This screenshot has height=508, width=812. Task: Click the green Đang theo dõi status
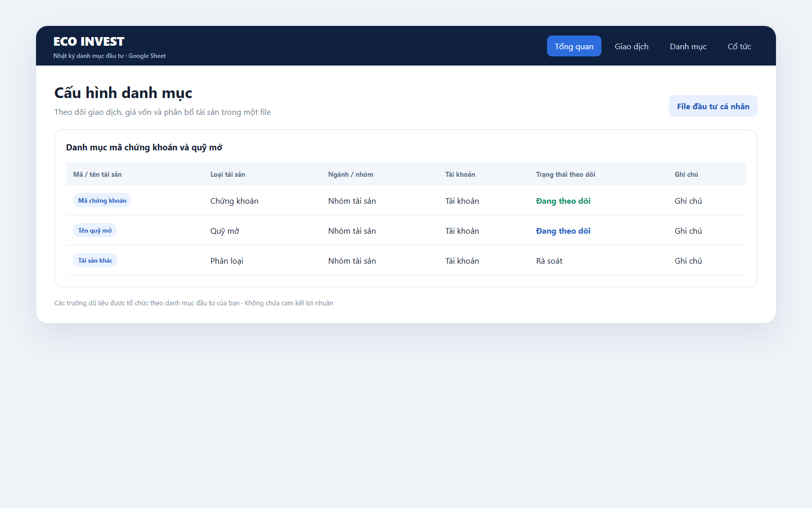[563, 201]
